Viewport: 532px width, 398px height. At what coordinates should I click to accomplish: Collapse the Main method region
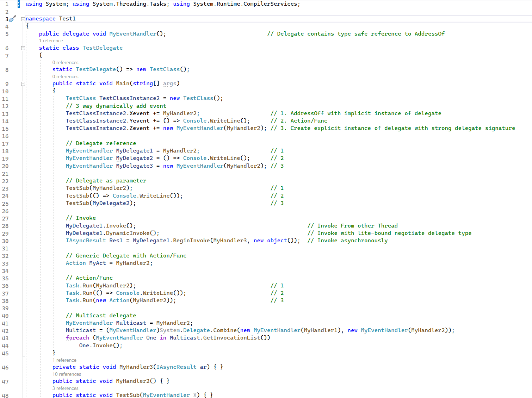(22, 83)
